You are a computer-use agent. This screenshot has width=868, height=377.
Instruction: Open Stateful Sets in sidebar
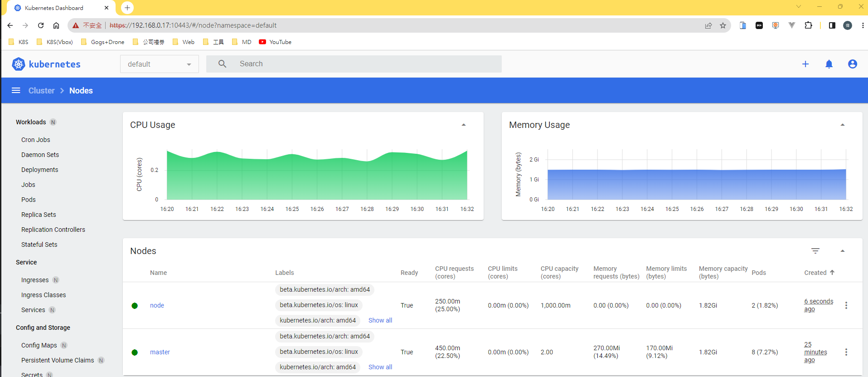click(x=39, y=245)
